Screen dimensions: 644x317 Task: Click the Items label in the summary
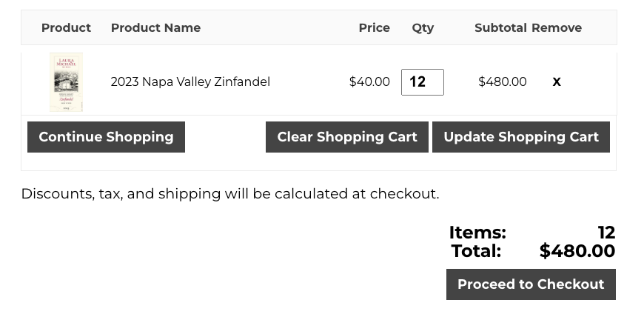477,233
